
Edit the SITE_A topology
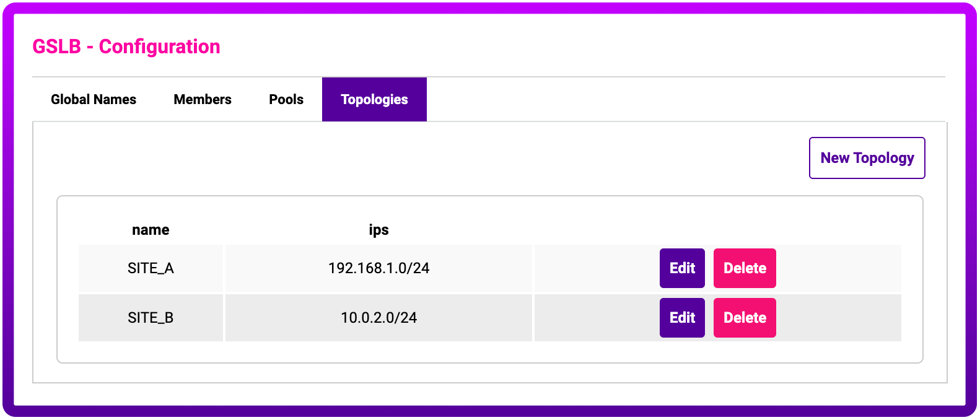click(682, 268)
